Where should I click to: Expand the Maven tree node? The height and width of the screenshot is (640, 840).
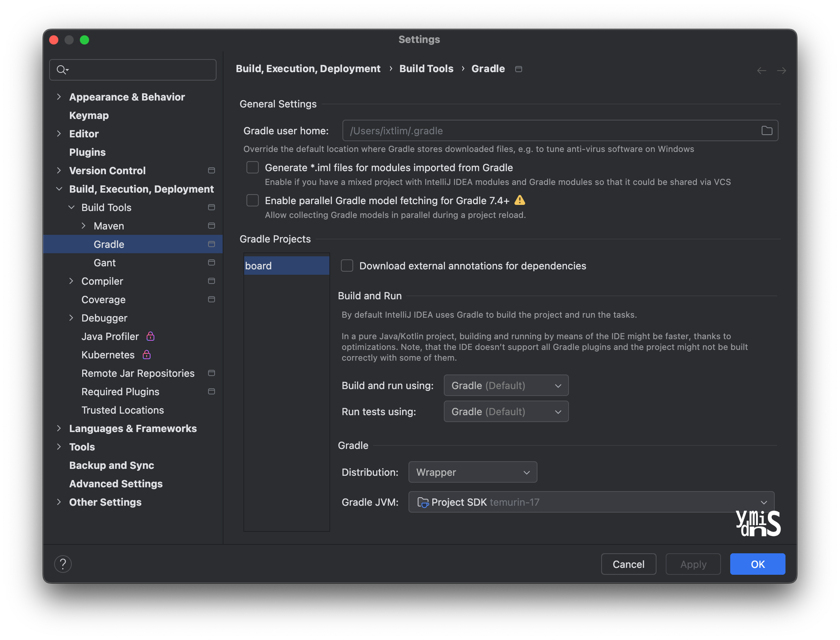(x=84, y=226)
